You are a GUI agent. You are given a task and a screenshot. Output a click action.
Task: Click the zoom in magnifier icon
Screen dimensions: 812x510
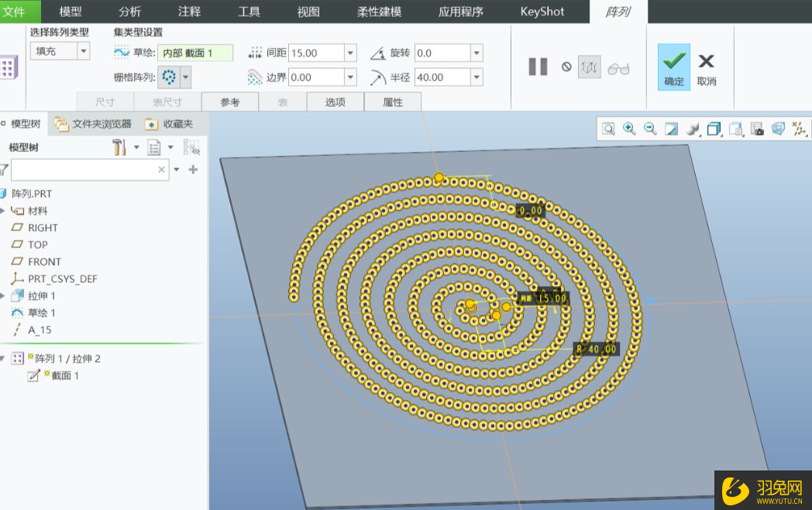click(629, 129)
